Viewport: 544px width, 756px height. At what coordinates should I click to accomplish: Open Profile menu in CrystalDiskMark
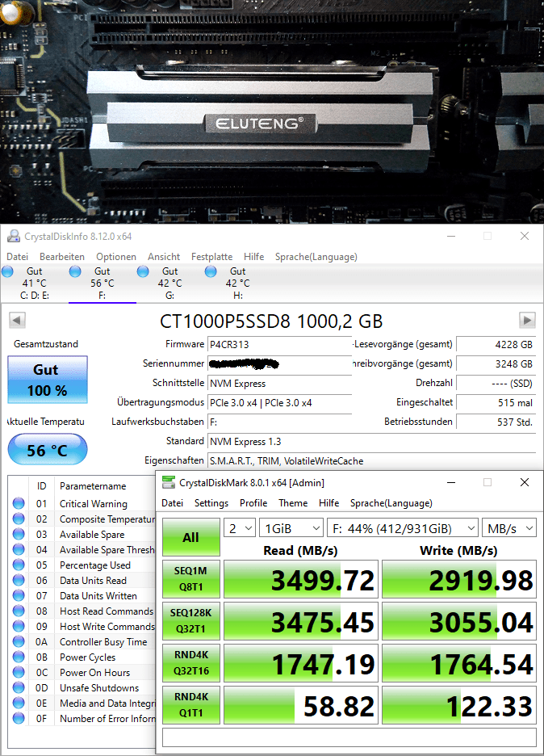click(x=253, y=503)
